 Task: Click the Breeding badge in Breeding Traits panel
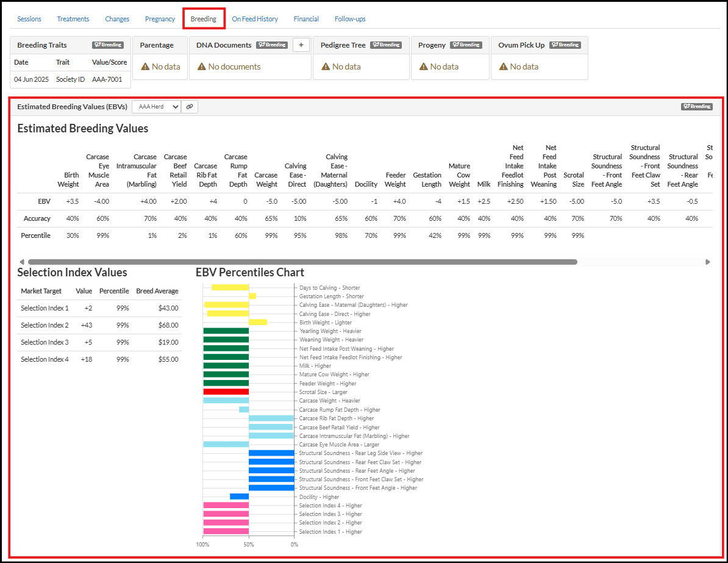tap(108, 45)
